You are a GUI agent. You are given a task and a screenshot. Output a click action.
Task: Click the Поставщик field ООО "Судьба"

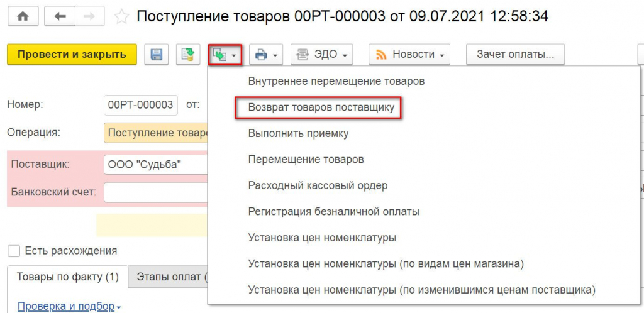156,165
